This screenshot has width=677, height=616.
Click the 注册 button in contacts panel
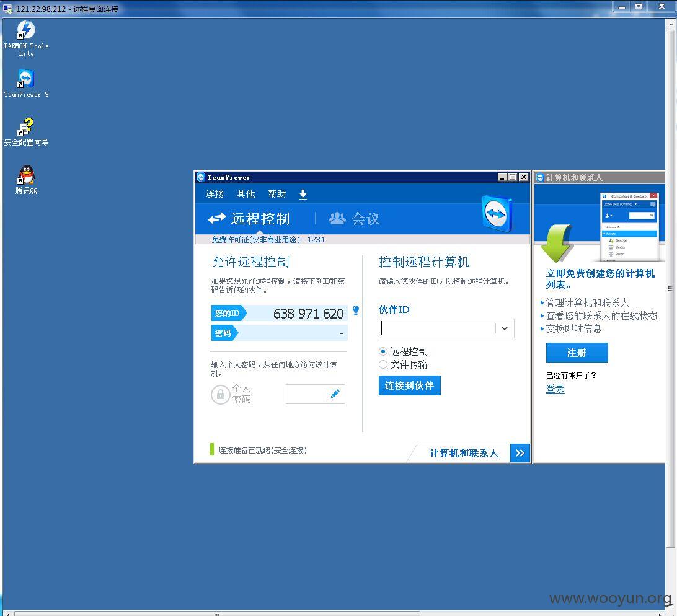[x=577, y=353]
